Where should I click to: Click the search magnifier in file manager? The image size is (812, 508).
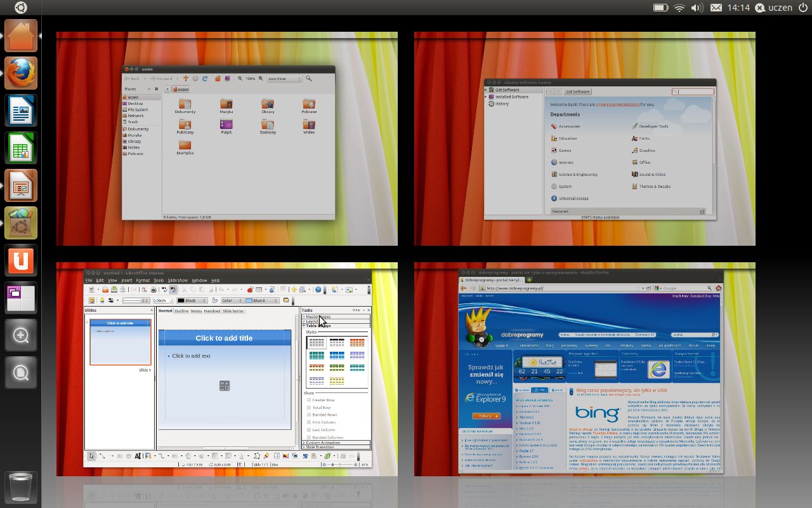coord(309,79)
